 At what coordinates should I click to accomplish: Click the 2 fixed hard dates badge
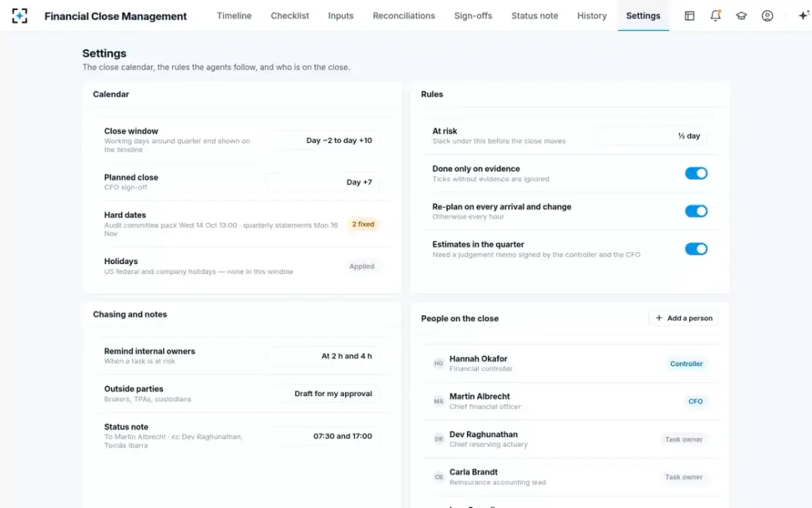[x=363, y=224]
